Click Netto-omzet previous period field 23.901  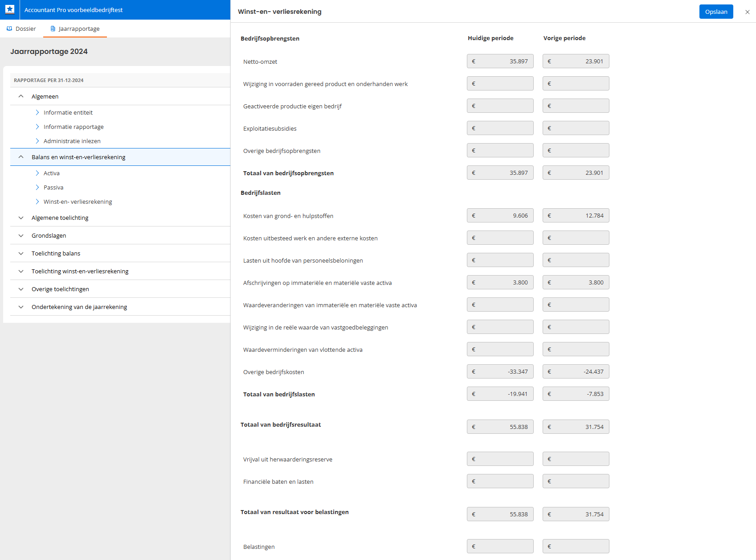(576, 61)
